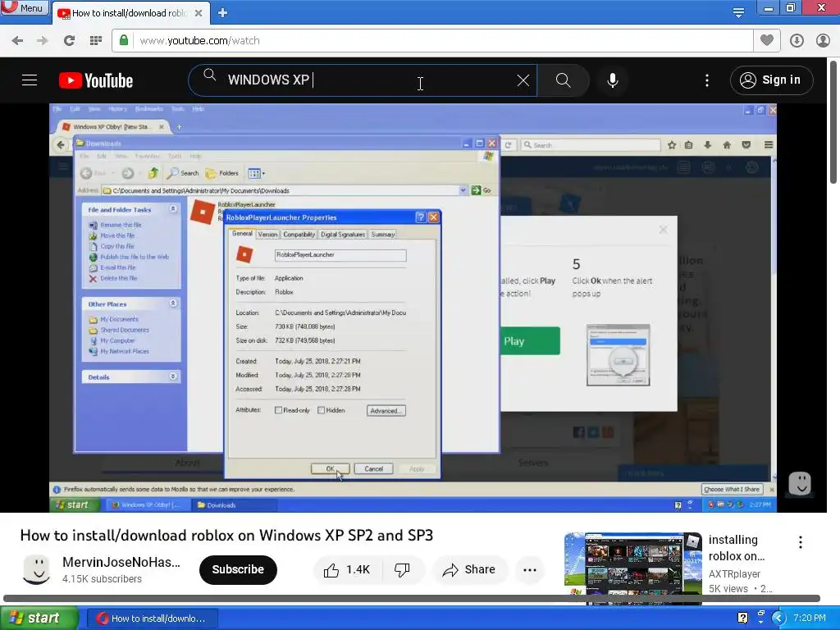The image size is (840, 630).
Task: Open more actions ellipsis below video
Action: [x=530, y=570]
